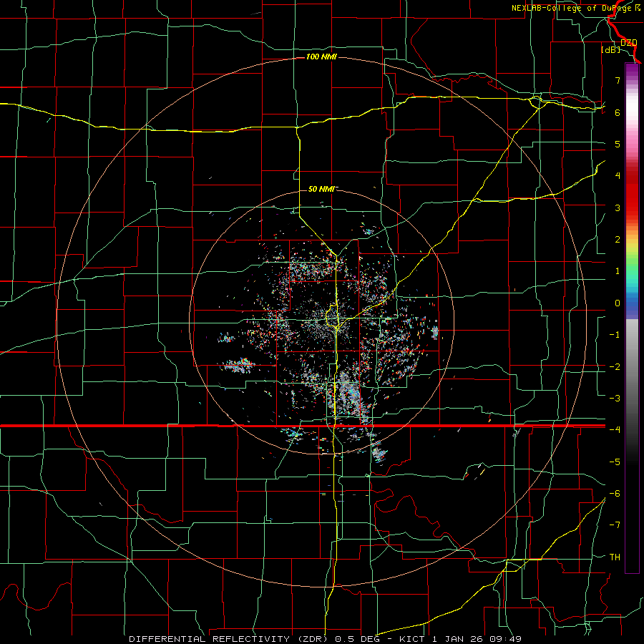Click the -5 value on the dB scale
This screenshot has height=644, width=644.
tap(615, 462)
